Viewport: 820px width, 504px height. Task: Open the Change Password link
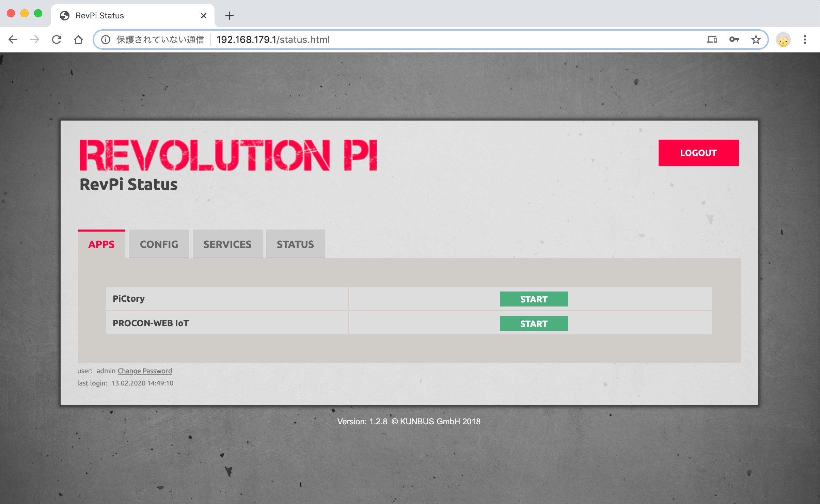[144, 371]
